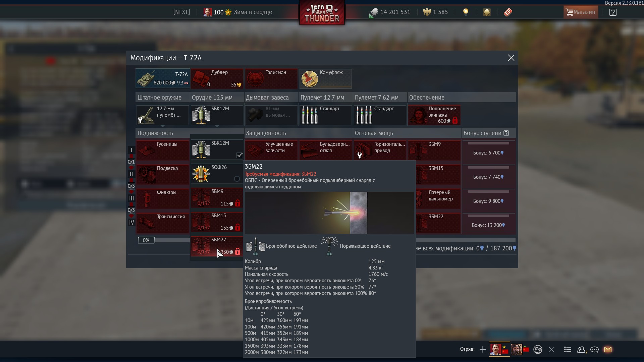Select 7.62 mm machine gun Стандарт belt
Viewport: 644px width, 362px height.
click(380, 115)
